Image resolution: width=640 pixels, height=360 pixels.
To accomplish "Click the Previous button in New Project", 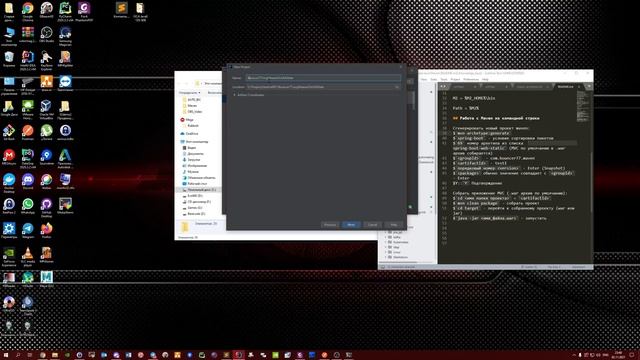I will 330,224.
